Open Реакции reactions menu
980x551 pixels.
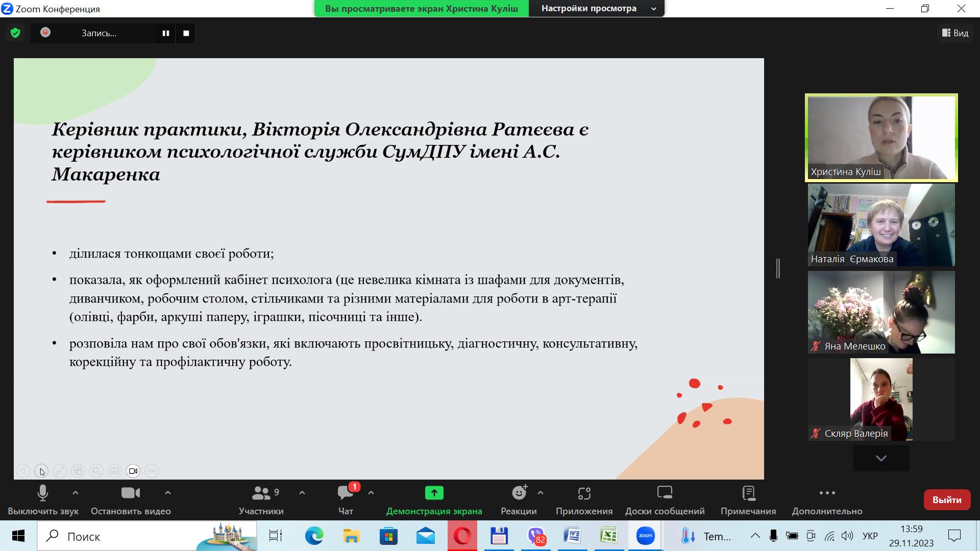coord(519,500)
